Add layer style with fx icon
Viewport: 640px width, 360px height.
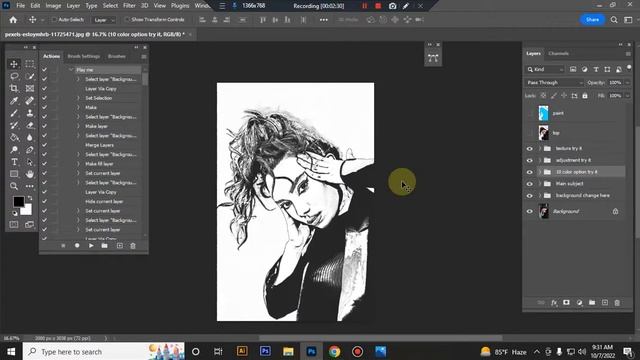(x=554, y=302)
